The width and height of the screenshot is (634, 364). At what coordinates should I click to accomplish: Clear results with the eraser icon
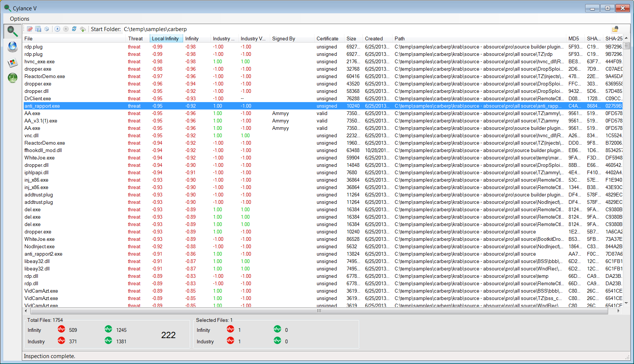30,29
